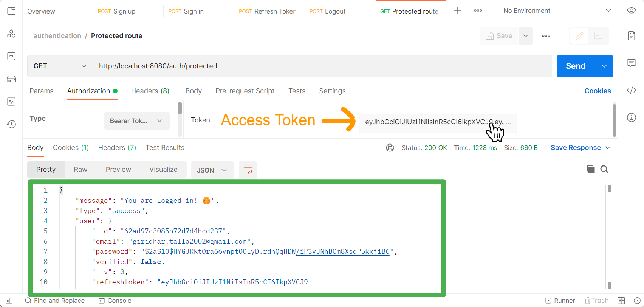Open the Trash
The height and width of the screenshot is (307, 644).
pyautogui.click(x=596, y=301)
